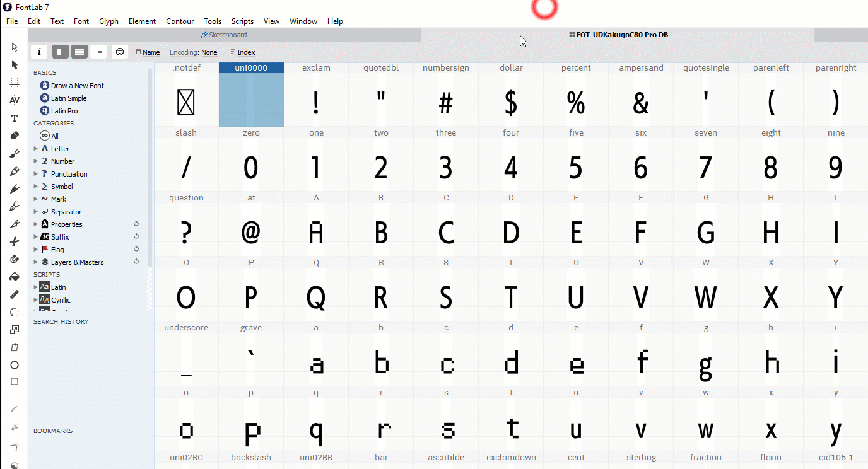This screenshot has width=868, height=469.
Task: Refresh the Layers & Masters category
Action: pyautogui.click(x=136, y=262)
